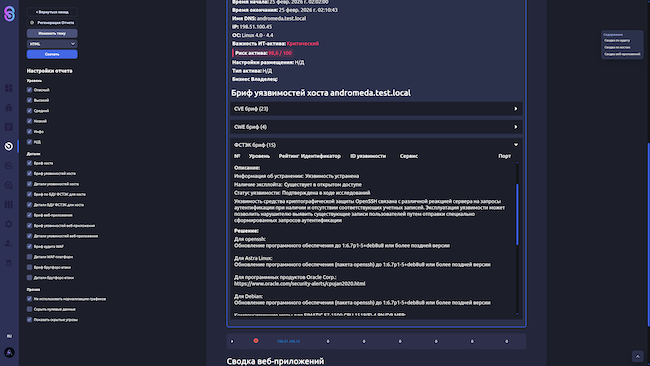The width and height of the screenshot is (650, 366).
Task: Go to Сводка веб-приложений in contents
Action: (622, 54)
